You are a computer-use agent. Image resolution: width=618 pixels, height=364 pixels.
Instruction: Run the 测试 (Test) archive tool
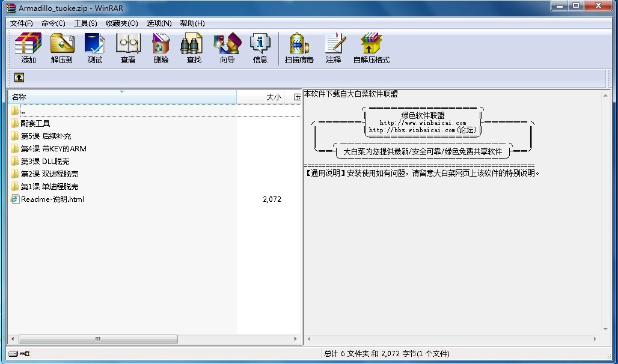point(94,48)
